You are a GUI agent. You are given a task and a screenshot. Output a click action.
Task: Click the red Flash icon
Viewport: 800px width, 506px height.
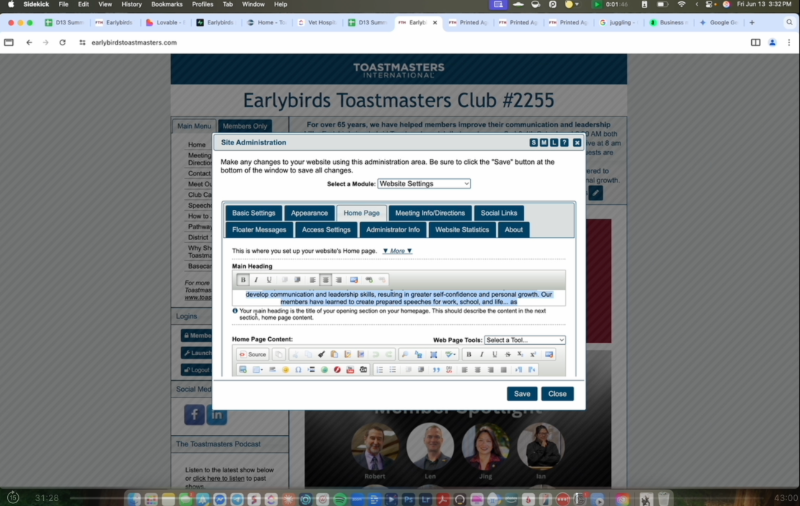[x=337, y=369]
